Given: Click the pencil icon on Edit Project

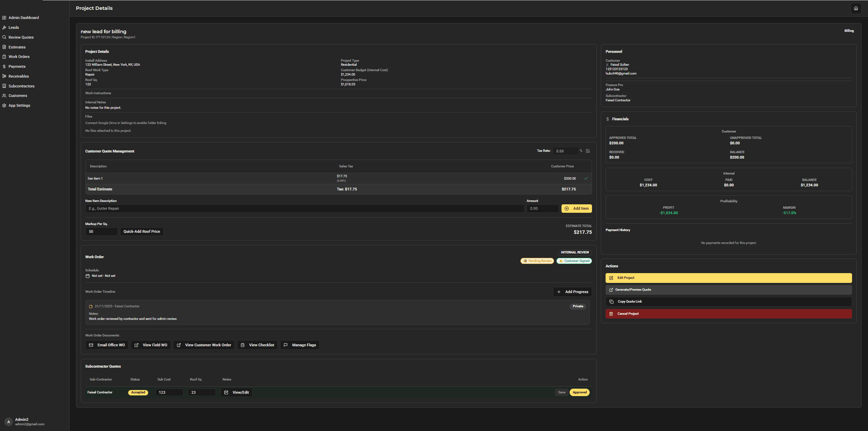Looking at the screenshot, I should point(611,278).
